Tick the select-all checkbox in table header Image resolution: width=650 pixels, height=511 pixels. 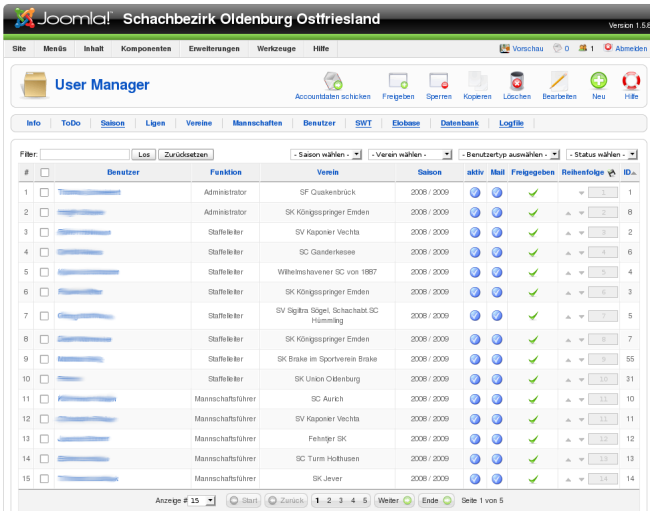44,173
